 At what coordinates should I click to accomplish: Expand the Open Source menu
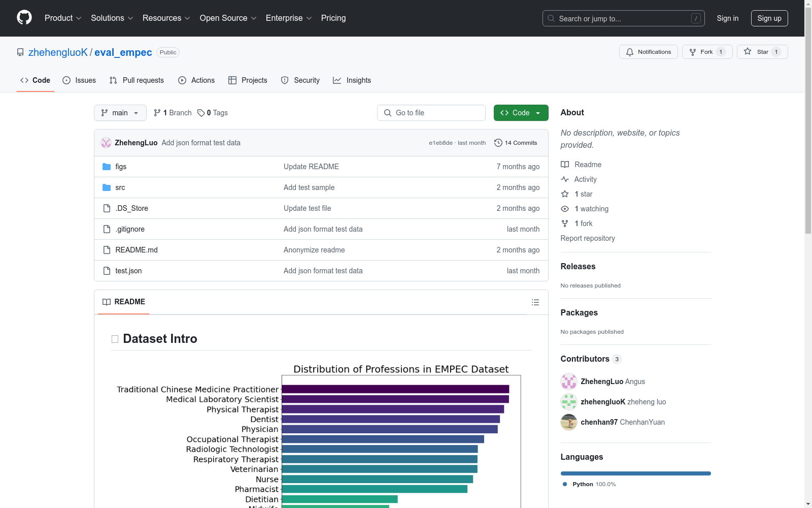tap(228, 18)
